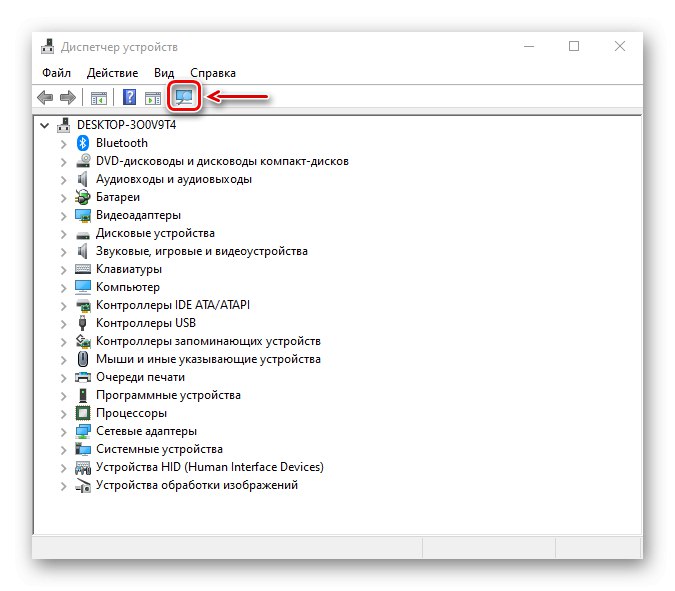Image resolution: width=675 pixels, height=591 pixels.
Task: Open the Файл menu
Action: (56, 73)
